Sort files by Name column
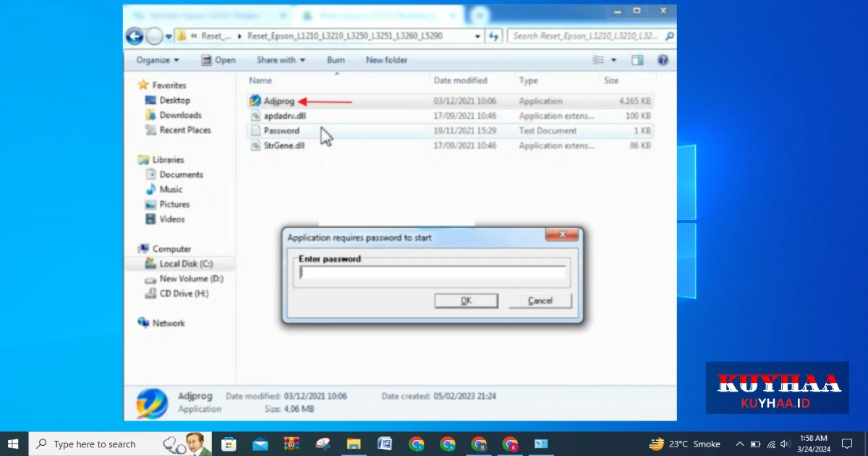 point(260,80)
